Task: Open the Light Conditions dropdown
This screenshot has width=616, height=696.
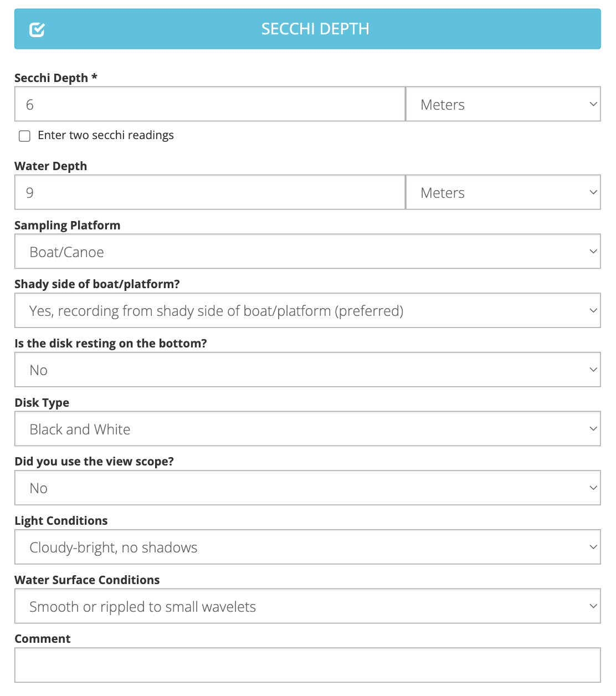Action: (307, 547)
